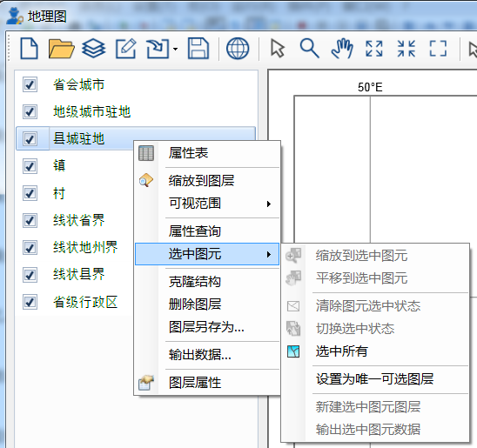Click the table icon beside 属性表

point(146,153)
